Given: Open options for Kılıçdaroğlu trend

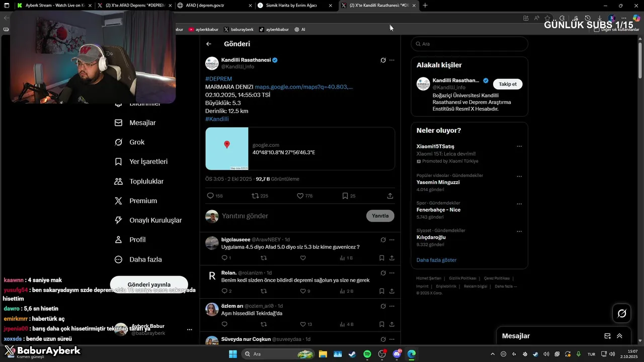Looking at the screenshot, I should tap(519, 231).
